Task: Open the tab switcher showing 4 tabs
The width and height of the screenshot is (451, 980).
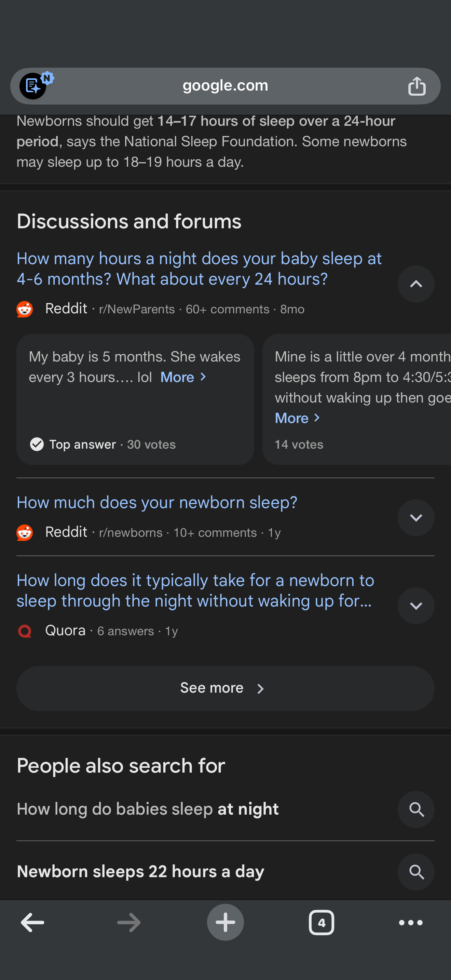Action: point(321,922)
